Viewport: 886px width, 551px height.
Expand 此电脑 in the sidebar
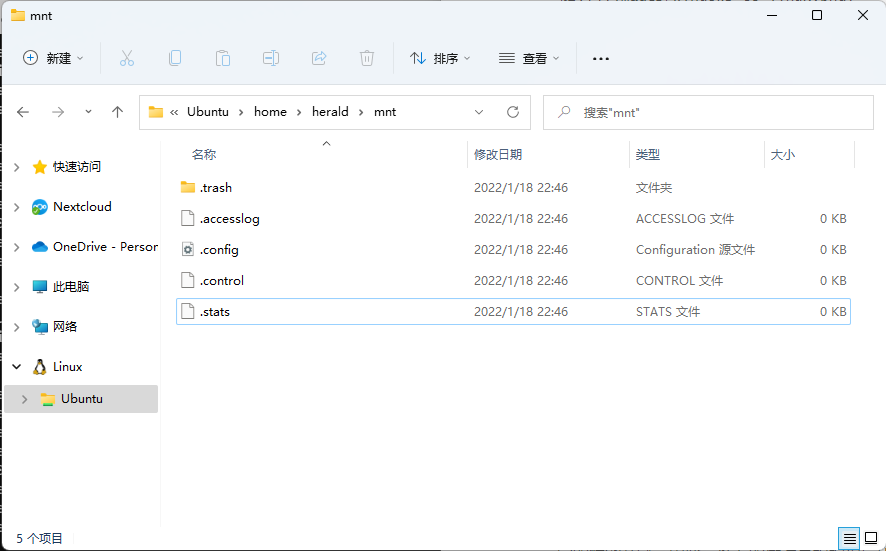point(17,287)
